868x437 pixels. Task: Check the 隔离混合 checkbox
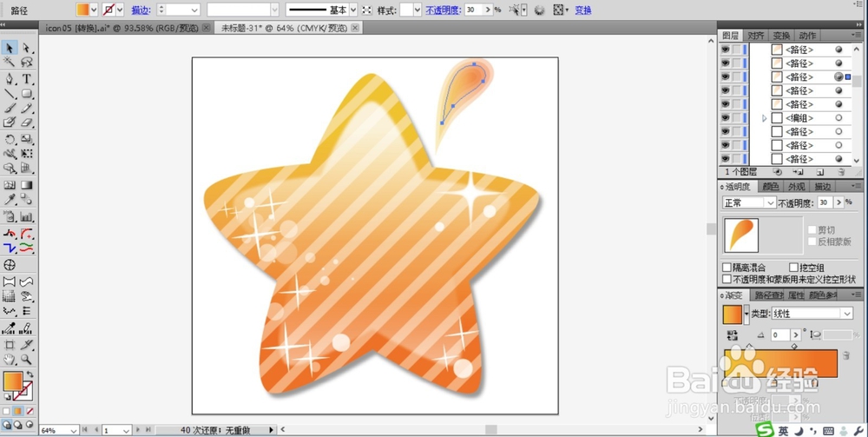(x=727, y=268)
